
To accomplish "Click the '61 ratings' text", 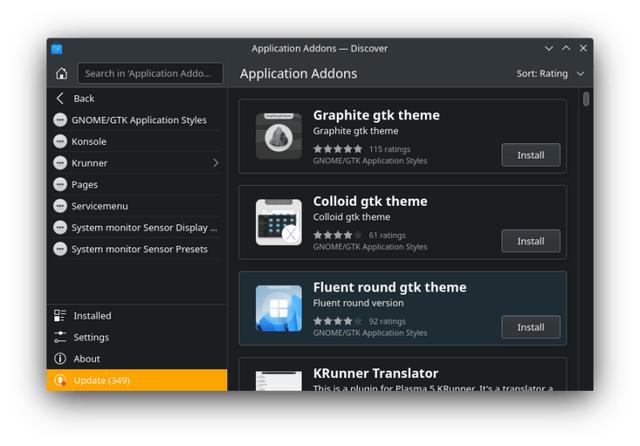I will pos(387,235).
